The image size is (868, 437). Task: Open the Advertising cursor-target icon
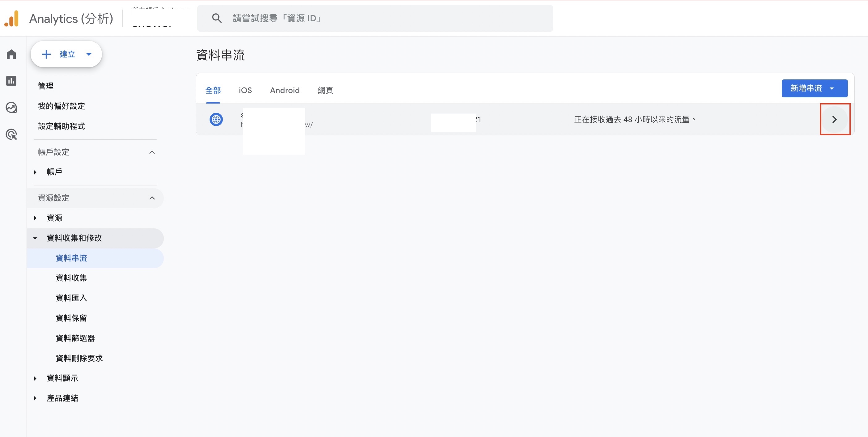[x=11, y=135]
